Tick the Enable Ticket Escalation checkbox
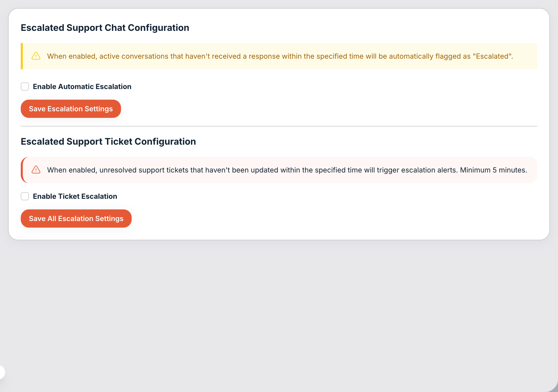Viewport: 558px width, 392px height. [x=25, y=196]
